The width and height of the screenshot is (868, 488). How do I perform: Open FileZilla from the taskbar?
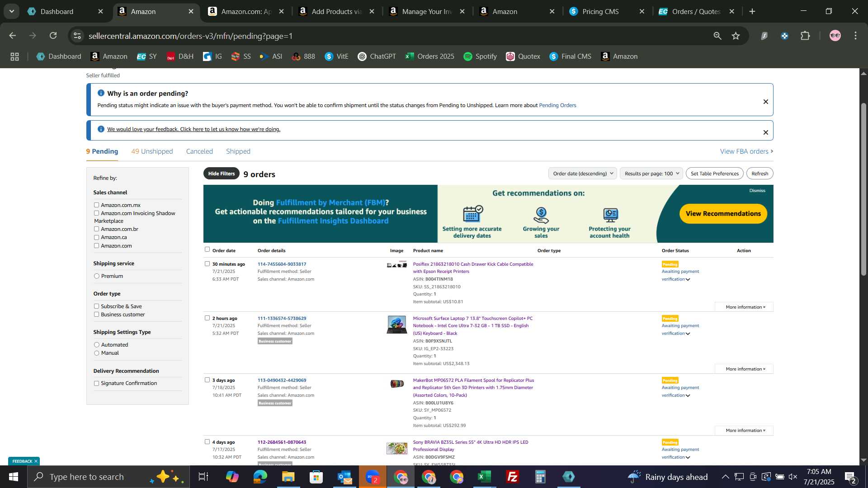pyautogui.click(x=513, y=477)
